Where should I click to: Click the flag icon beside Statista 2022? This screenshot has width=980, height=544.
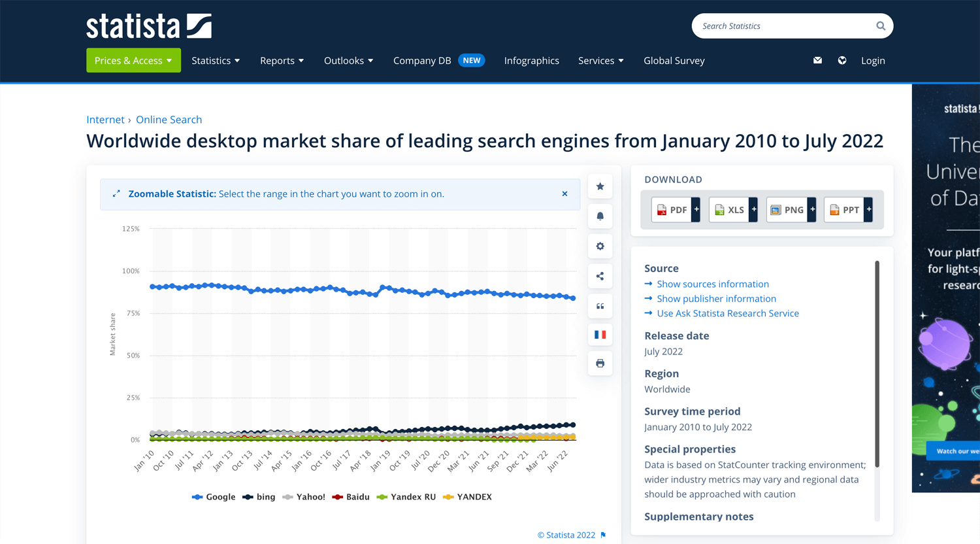point(603,535)
